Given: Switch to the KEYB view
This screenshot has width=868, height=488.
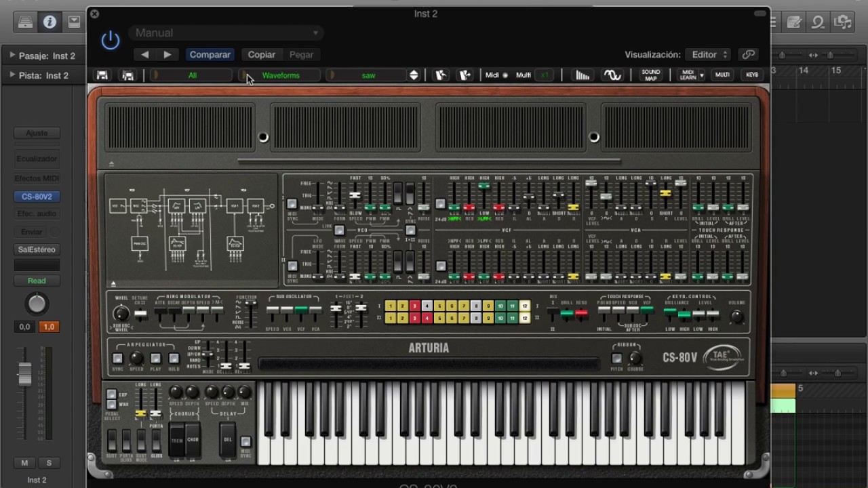Looking at the screenshot, I should (x=752, y=75).
